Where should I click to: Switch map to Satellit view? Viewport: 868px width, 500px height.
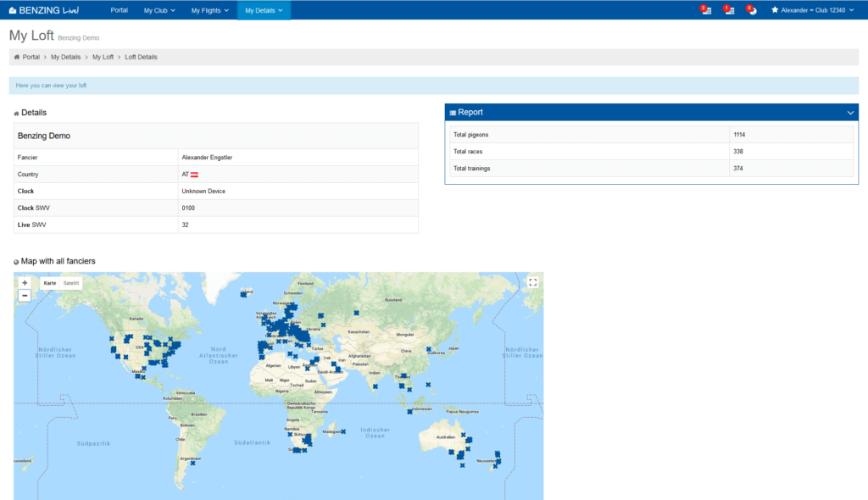[x=71, y=282]
